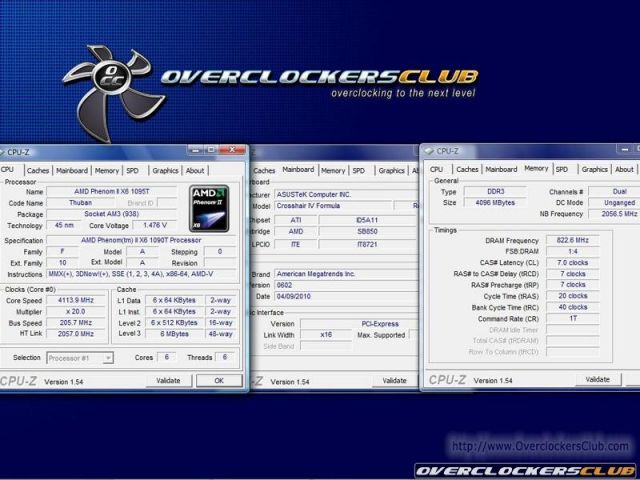Click FSB:DRAM ratio 1:4
Image resolution: width=640 pixels, height=480 pixels.
(x=573, y=251)
